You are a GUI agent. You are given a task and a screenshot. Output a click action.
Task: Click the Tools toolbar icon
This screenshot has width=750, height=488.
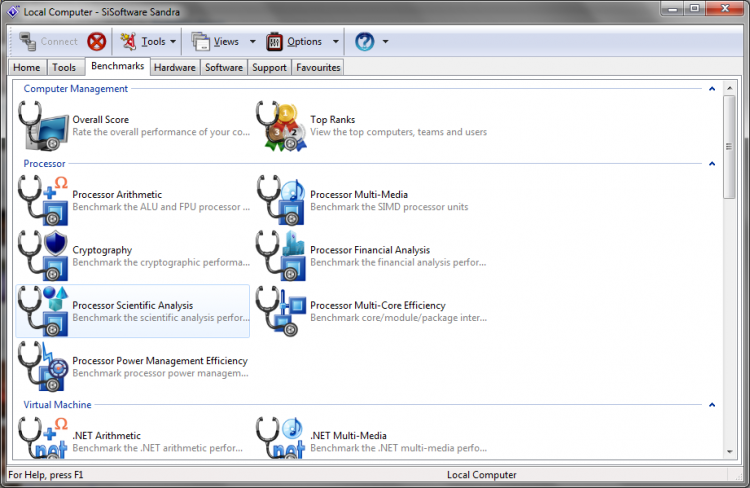pyautogui.click(x=128, y=42)
